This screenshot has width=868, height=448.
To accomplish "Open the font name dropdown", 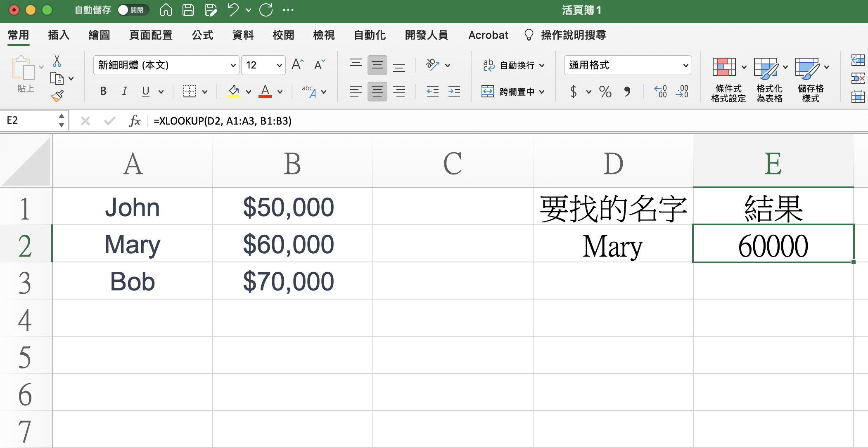I will tap(233, 65).
